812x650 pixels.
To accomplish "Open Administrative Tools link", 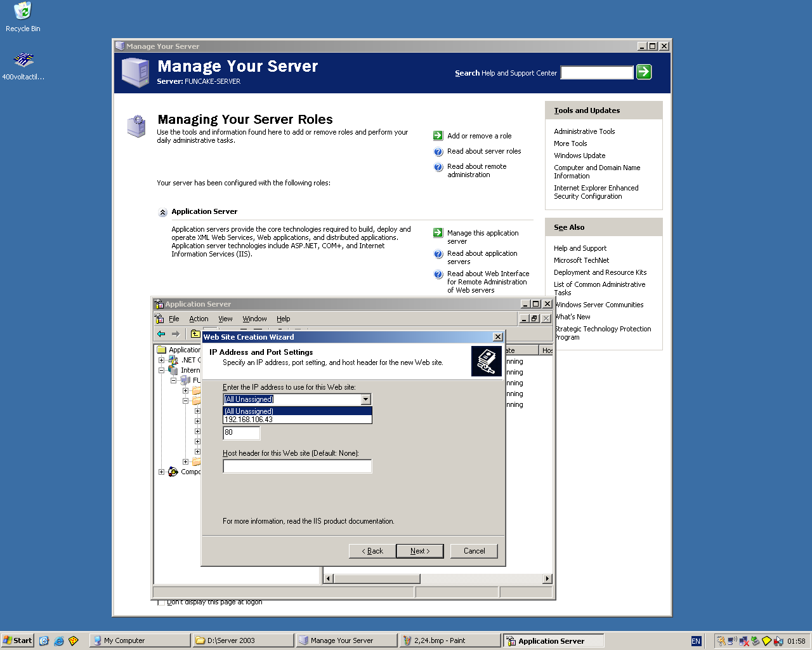I will 584,131.
